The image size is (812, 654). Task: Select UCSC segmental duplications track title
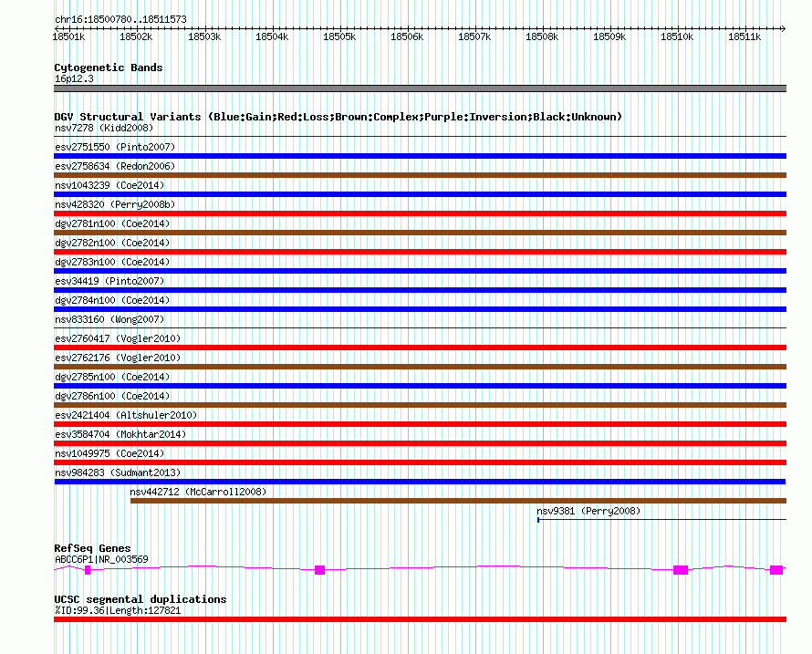141,599
